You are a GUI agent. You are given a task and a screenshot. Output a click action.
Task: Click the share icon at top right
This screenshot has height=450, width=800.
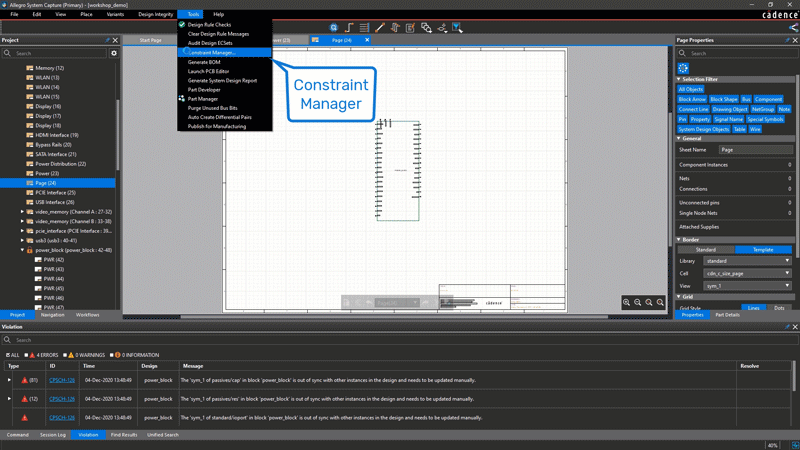coord(793,28)
